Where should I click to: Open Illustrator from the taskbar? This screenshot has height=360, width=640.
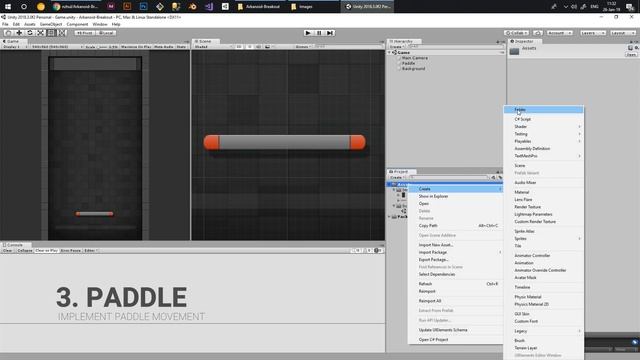coord(127,7)
